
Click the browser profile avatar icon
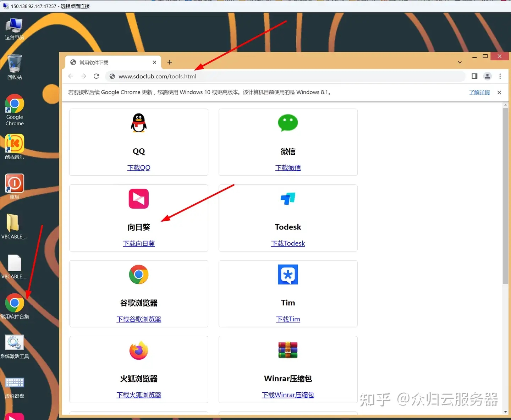pyautogui.click(x=487, y=76)
